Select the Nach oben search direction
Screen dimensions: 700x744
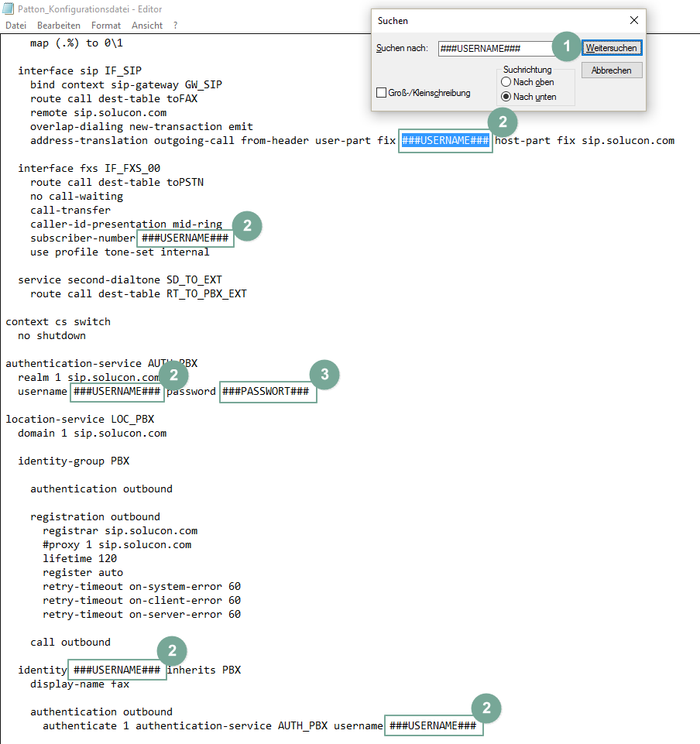pyautogui.click(x=506, y=82)
